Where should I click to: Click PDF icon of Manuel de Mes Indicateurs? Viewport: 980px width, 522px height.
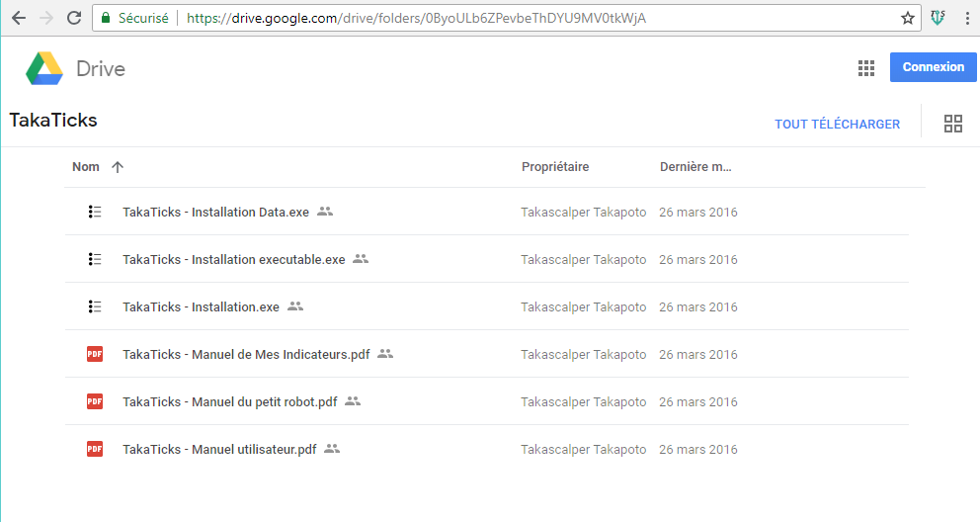tap(95, 354)
